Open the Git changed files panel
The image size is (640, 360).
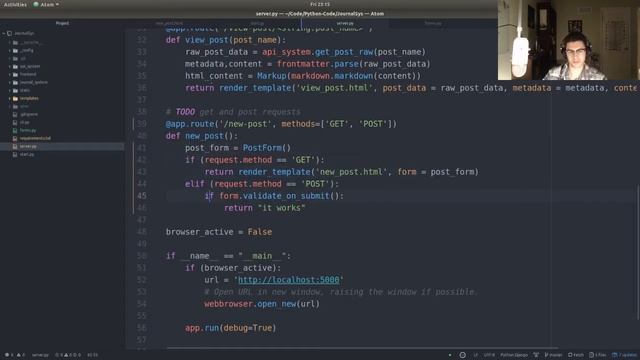click(x=598, y=355)
